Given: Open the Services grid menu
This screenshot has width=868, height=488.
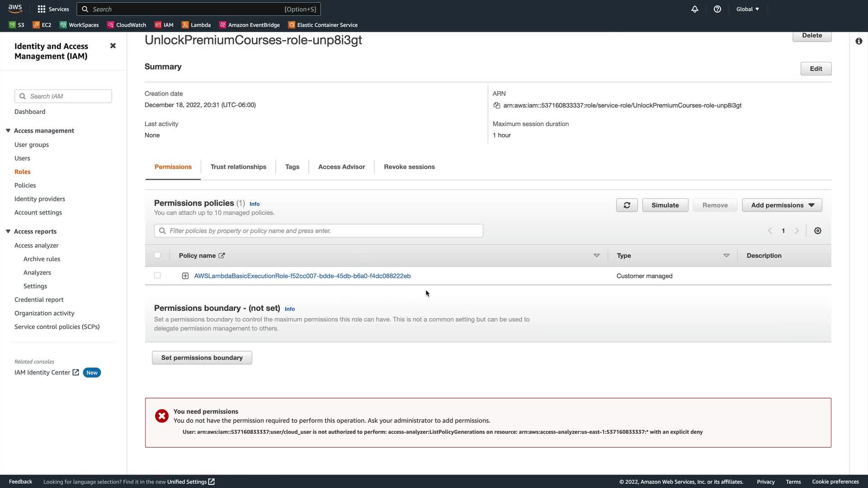Looking at the screenshot, I should pyautogui.click(x=53, y=9).
